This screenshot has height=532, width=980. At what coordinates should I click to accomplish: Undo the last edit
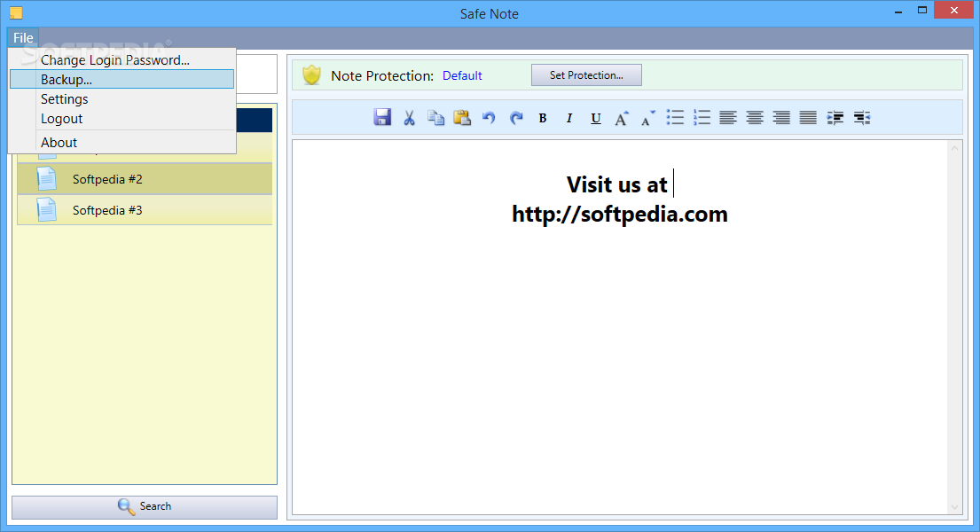coord(489,118)
